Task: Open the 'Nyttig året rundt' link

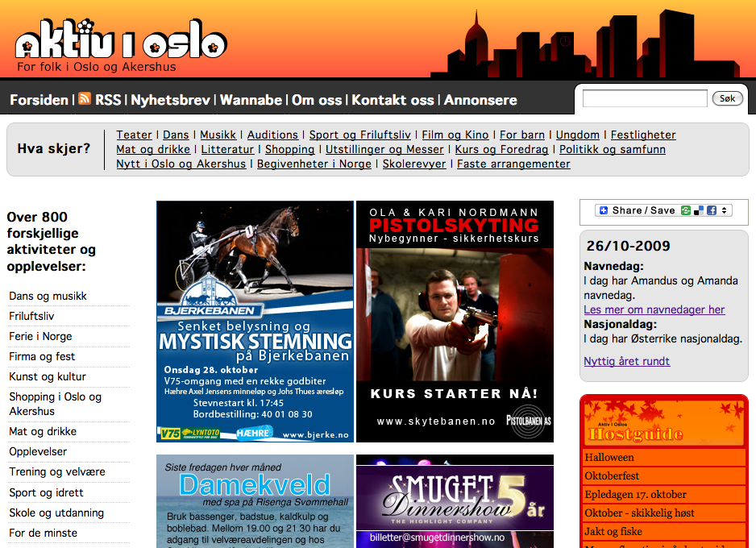Action: (x=626, y=361)
